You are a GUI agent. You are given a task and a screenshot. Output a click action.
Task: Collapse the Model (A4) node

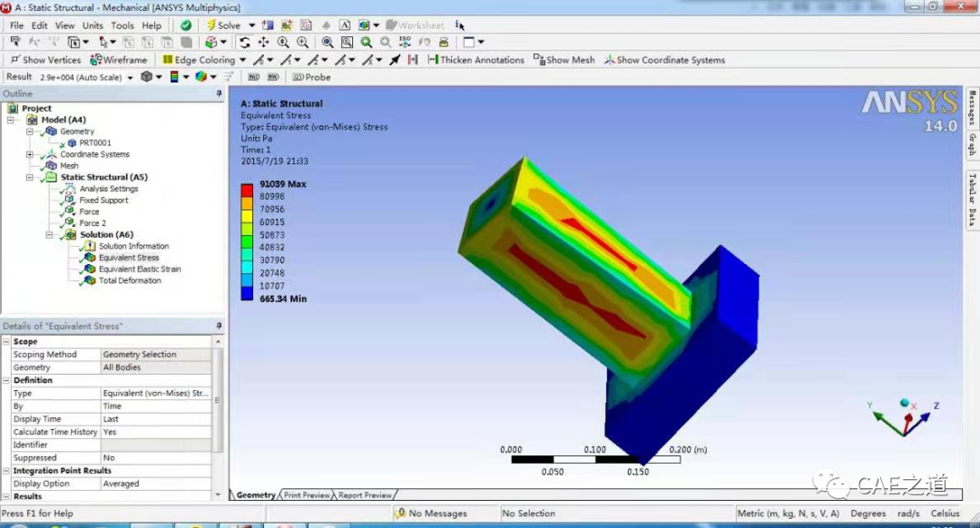pyautogui.click(x=11, y=120)
